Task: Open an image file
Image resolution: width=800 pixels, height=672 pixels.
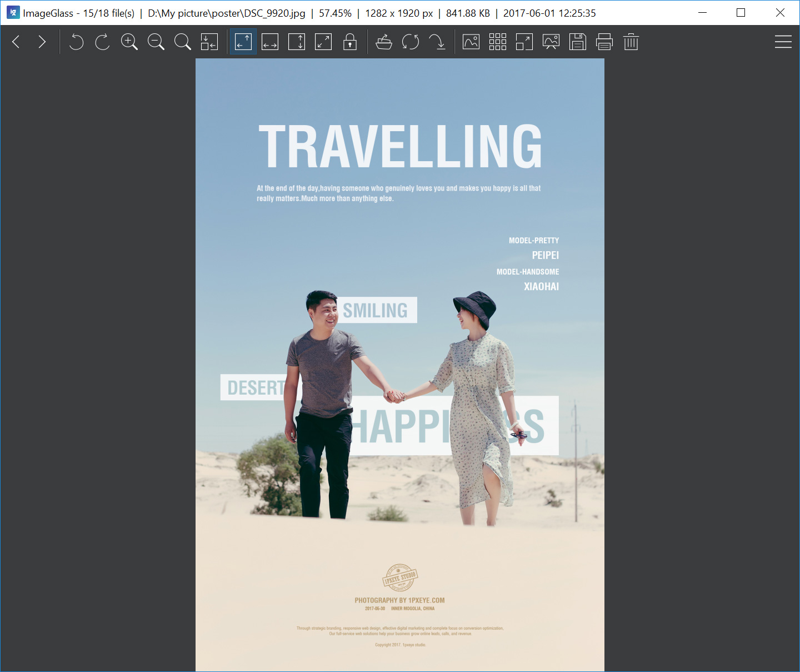Action: tap(384, 42)
